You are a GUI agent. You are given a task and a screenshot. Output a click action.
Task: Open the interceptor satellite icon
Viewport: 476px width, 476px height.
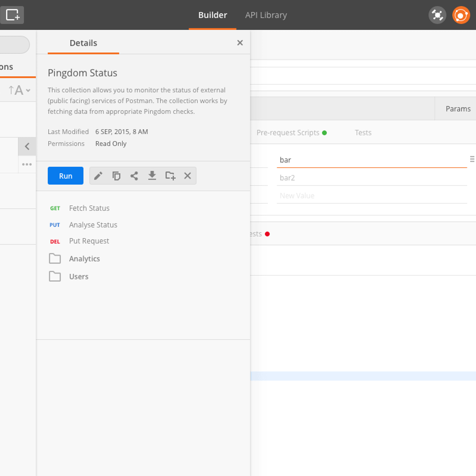point(437,15)
